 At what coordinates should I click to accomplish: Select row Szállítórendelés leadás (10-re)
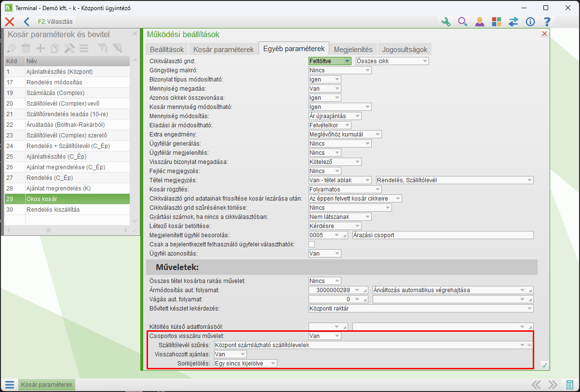tap(67, 114)
